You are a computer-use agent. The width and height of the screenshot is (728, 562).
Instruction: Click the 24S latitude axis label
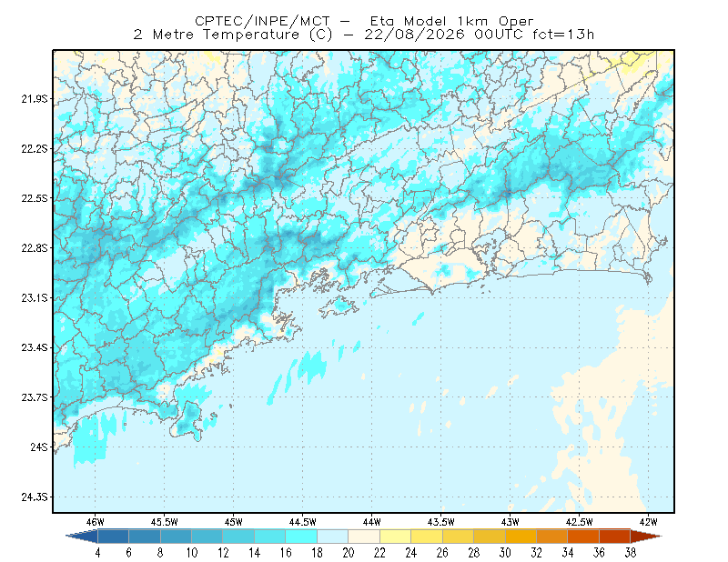pos(39,447)
